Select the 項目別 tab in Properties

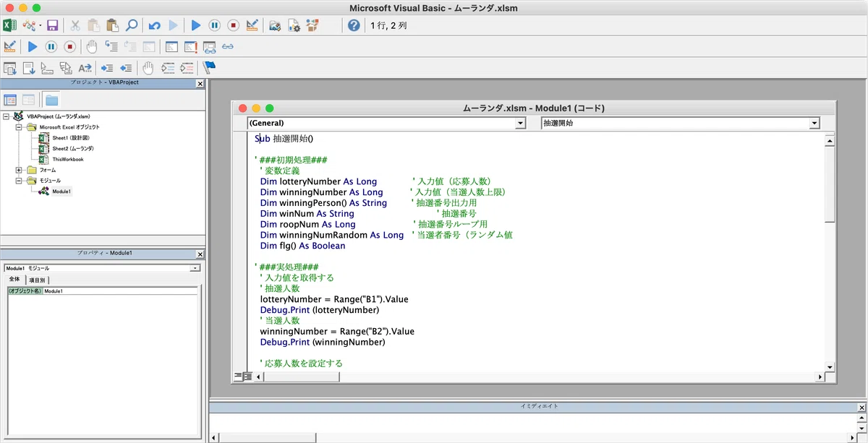(x=38, y=280)
